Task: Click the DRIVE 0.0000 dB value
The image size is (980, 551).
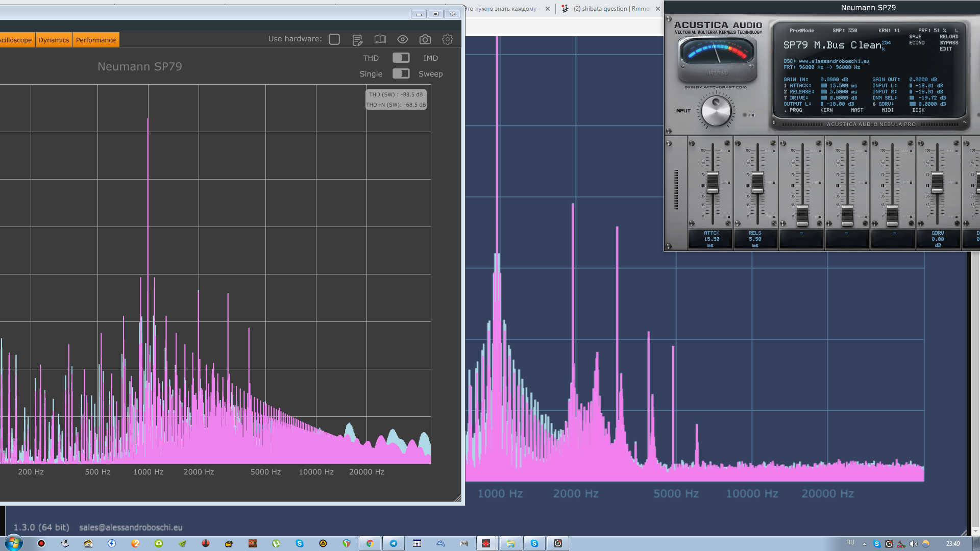Action: tap(843, 98)
